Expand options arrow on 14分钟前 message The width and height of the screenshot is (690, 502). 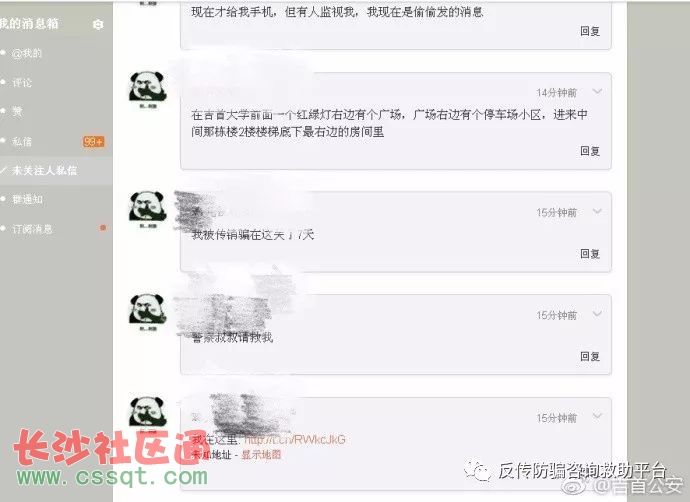[x=597, y=92]
